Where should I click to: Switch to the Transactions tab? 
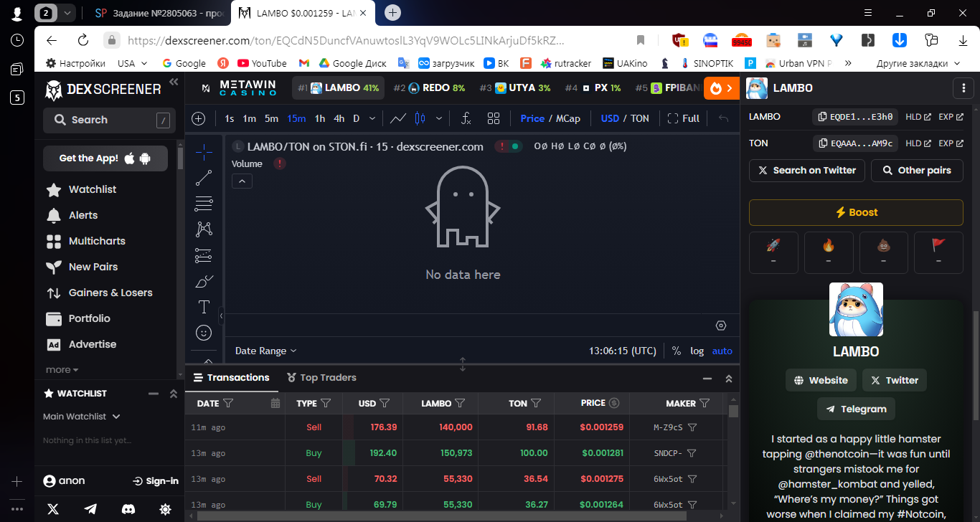point(231,377)
